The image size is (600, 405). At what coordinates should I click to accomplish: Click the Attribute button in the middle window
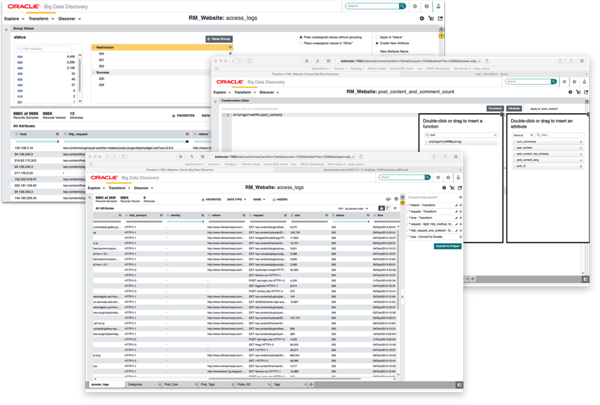point(514,108)
